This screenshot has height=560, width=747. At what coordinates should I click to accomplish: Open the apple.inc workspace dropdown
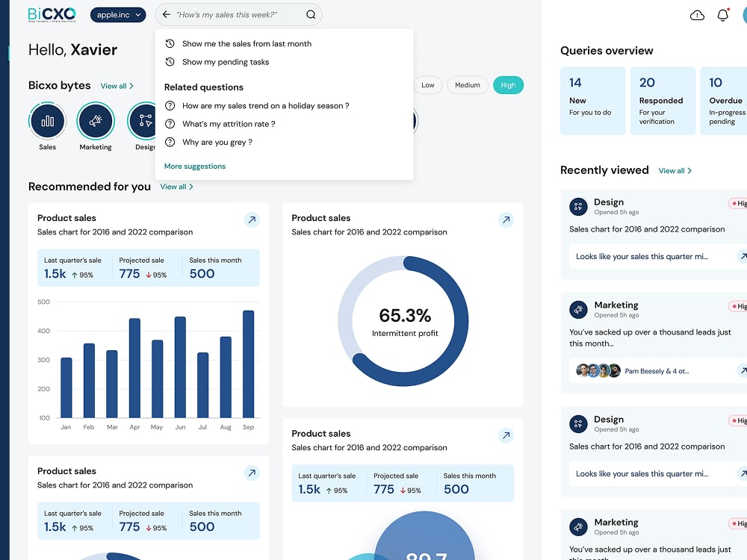click(118, 14)
